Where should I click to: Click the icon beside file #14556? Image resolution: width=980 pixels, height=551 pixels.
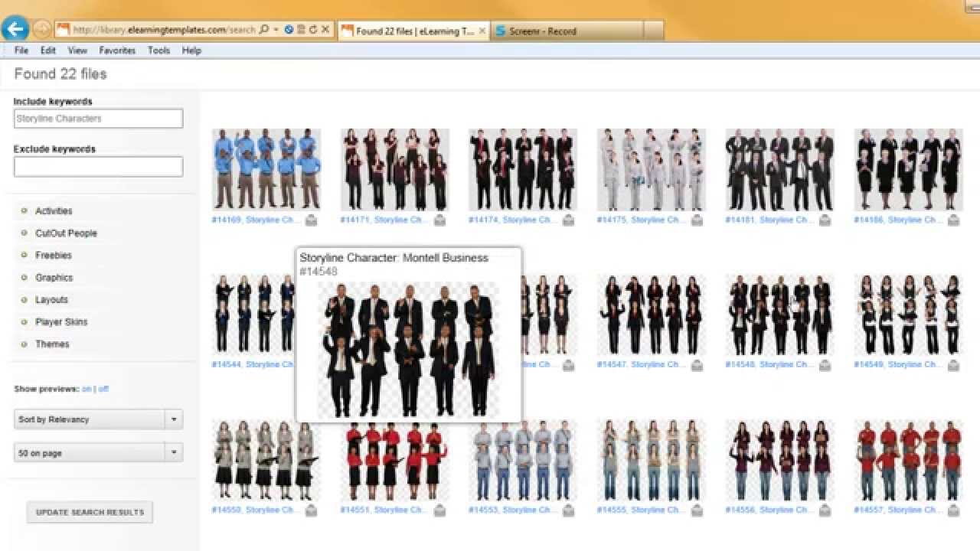tap(825, 510)
